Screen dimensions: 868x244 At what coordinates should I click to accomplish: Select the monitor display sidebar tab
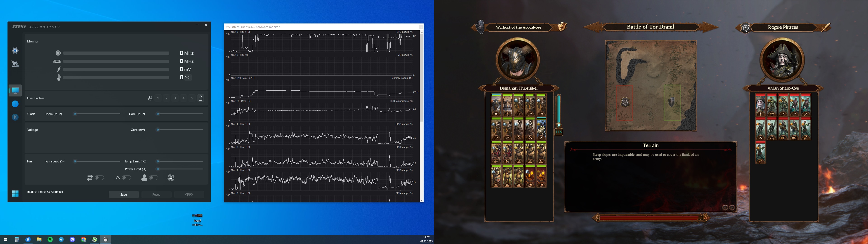15,90
